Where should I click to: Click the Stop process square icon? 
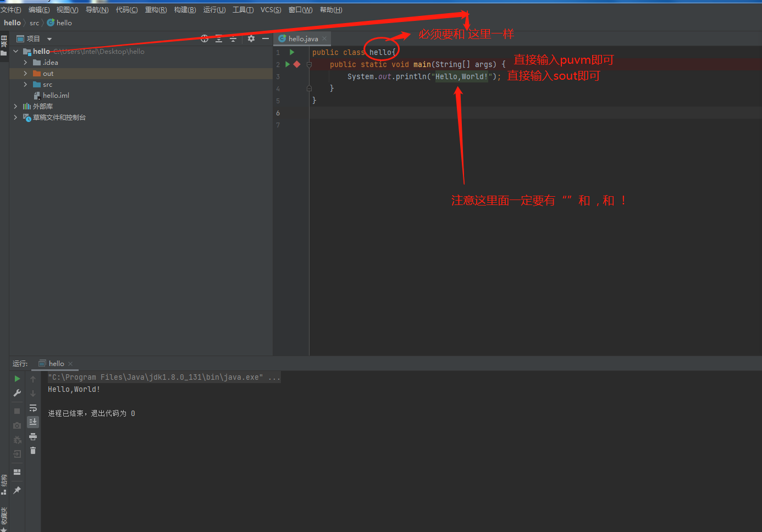click(17, 411)
